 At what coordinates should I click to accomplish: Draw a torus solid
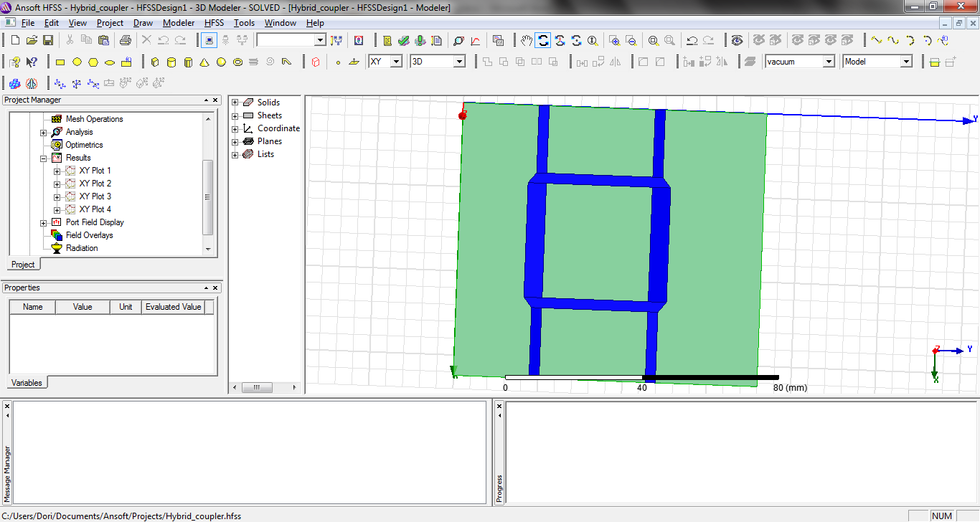(237, 62)
